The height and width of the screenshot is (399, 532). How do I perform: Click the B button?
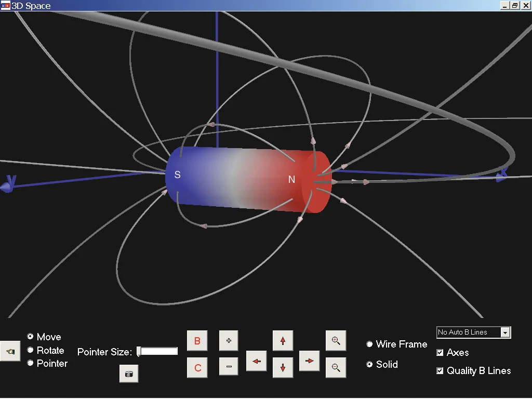click(197, 341)
